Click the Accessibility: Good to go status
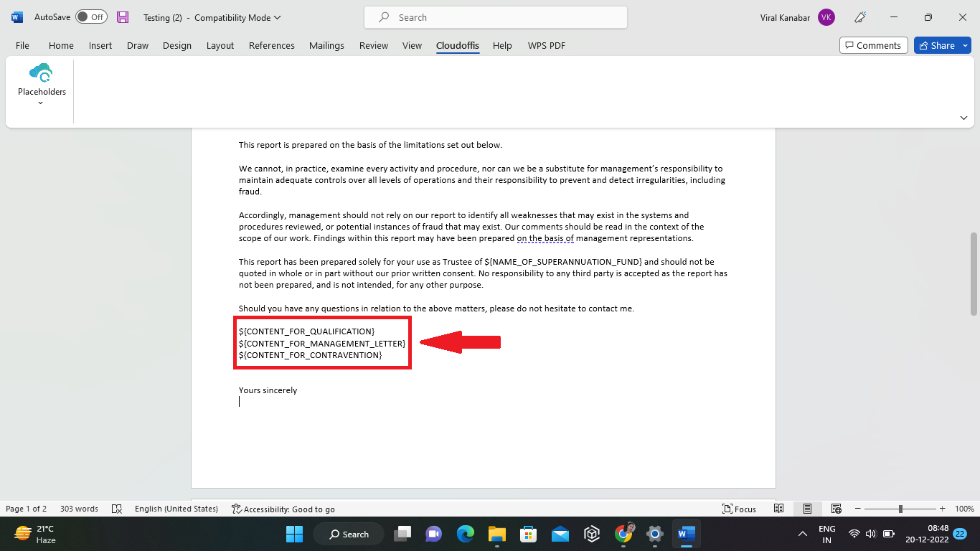 283,509
